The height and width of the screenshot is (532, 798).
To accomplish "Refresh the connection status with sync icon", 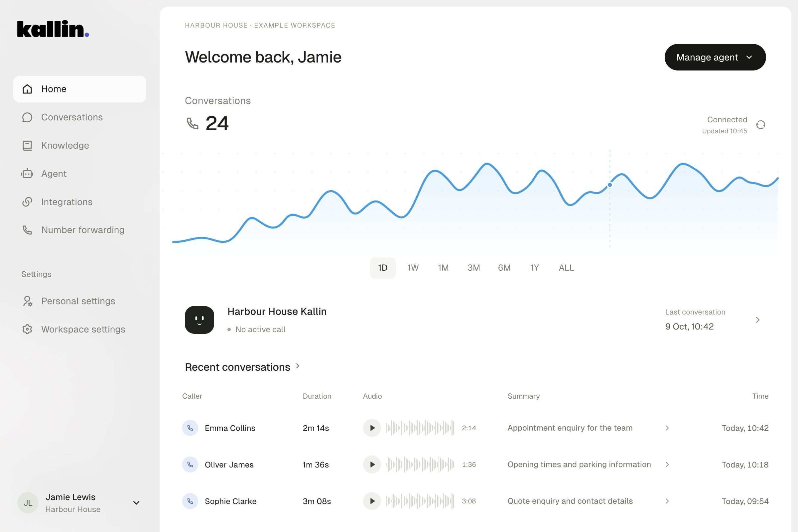I will (x=761, y=125).
